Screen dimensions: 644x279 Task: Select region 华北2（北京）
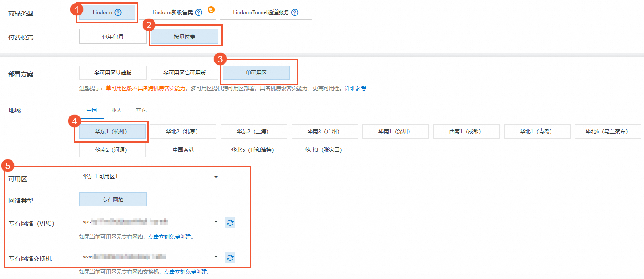pyautogui.click(x=183, y=132)
